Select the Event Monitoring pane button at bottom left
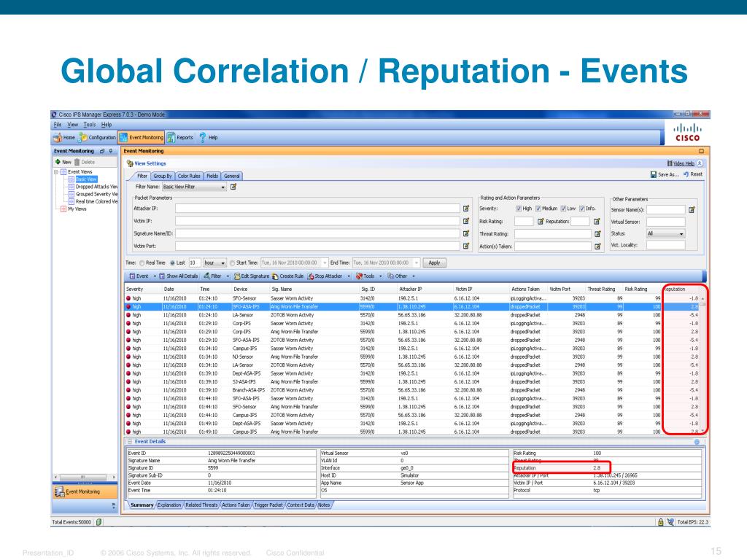This screenshot has width=747, height=560. [85, 491]
